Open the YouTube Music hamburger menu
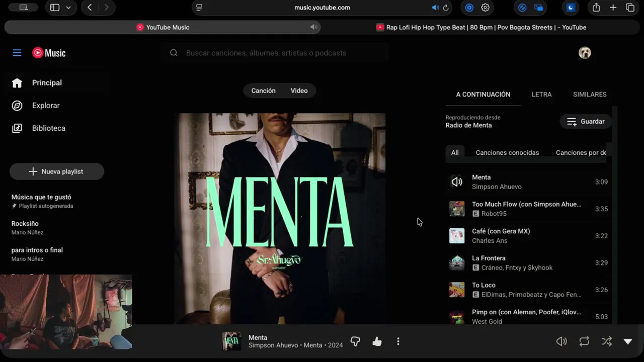The width and height of the screenshot is (644, 362). pyautogui.click(x=17, y=53)
